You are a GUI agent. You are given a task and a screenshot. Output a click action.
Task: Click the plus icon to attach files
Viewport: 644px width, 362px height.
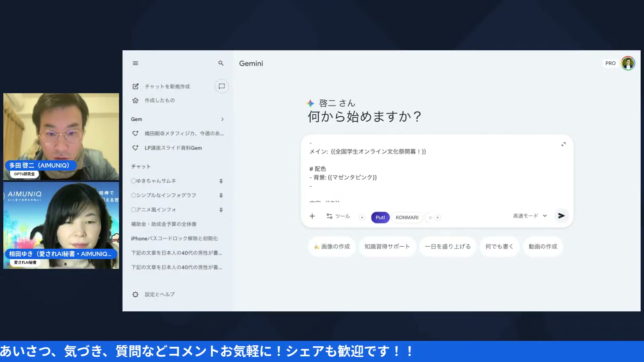312,216
